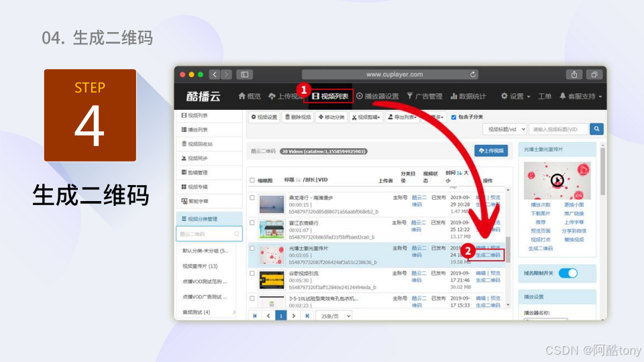Click the 下载图片 link in preview panel

pos(540,213)
